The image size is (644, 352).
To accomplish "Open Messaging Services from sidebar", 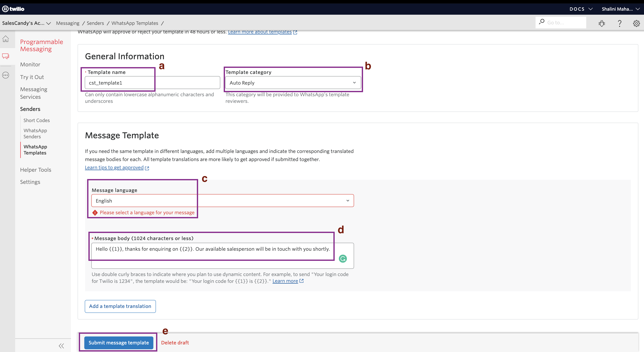I will click(x=33, y=93).
